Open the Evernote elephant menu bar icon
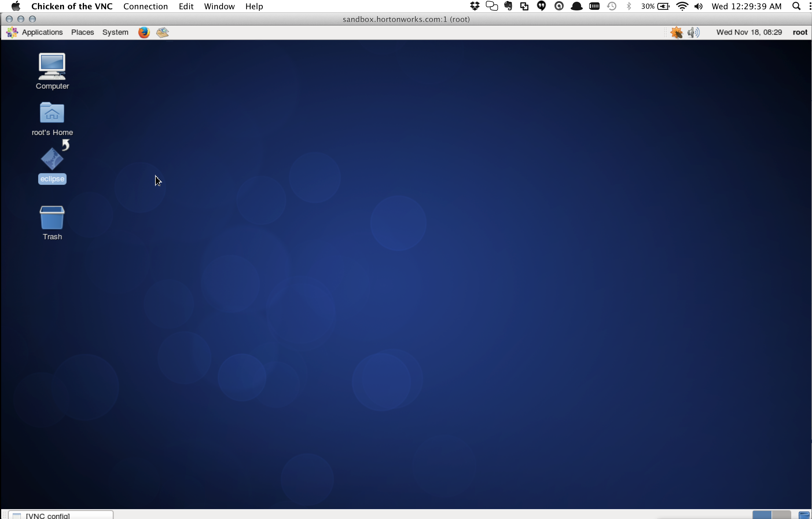812x519 pixels. pos(508,6)
